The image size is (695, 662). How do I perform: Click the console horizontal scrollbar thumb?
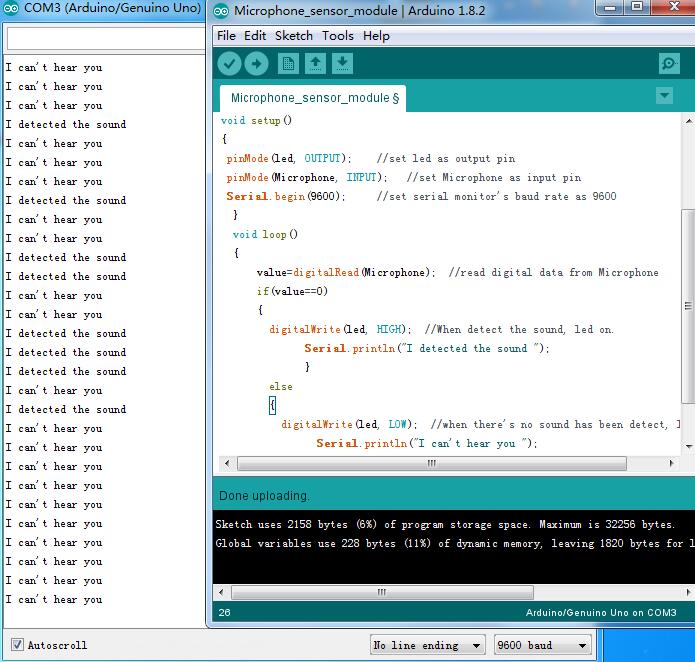(382, 592)
